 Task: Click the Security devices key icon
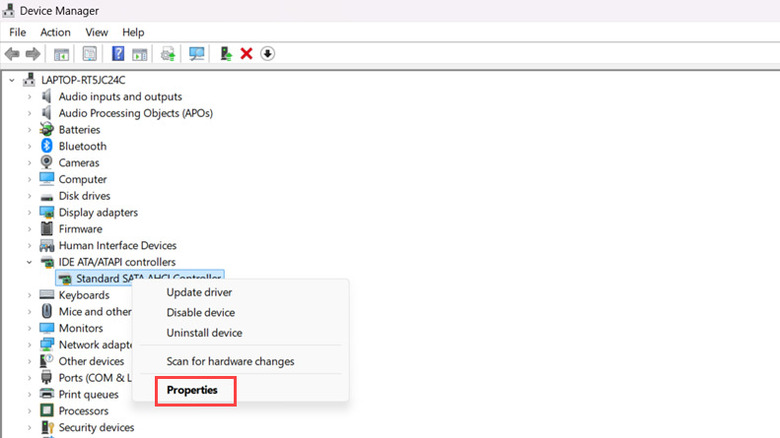pyautogui.click(x=47, y=427)
